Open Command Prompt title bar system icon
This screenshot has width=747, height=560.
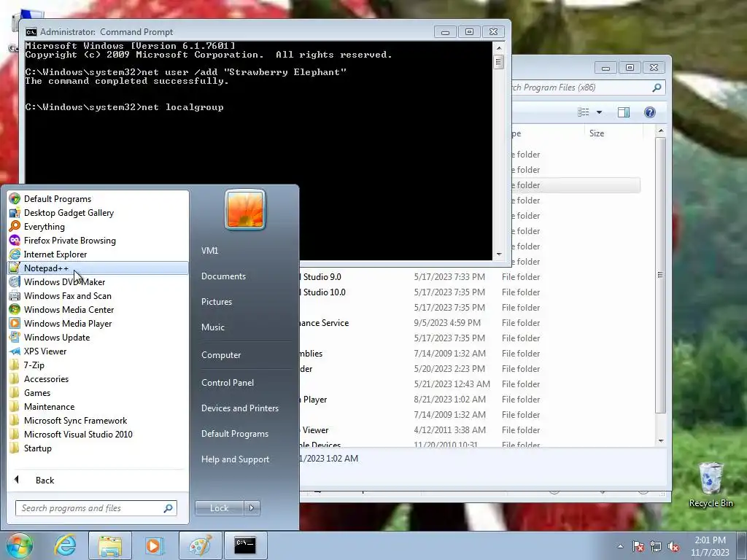tap(31, 32)
